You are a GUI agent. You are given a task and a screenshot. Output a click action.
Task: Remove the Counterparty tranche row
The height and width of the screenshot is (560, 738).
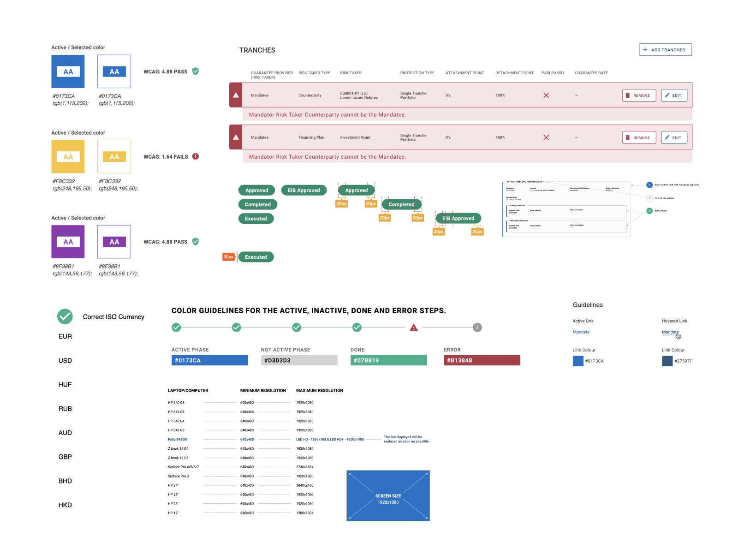[639, 95]
